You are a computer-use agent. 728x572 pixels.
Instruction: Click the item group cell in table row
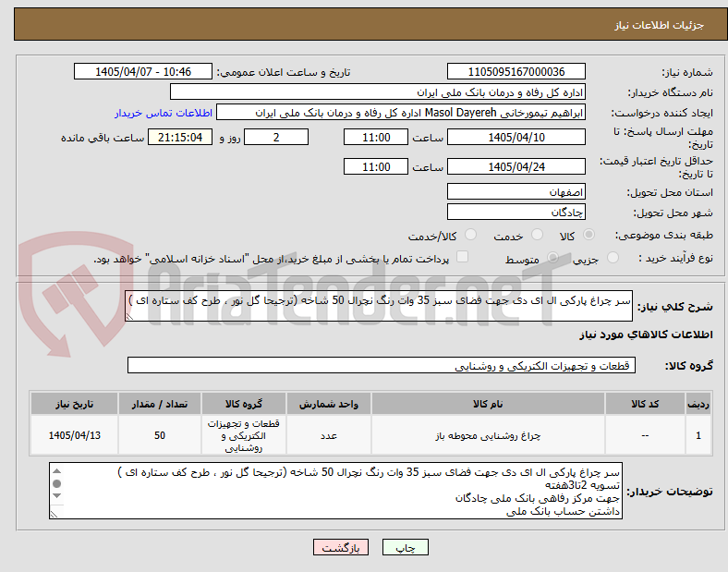(x=243, y=435)
